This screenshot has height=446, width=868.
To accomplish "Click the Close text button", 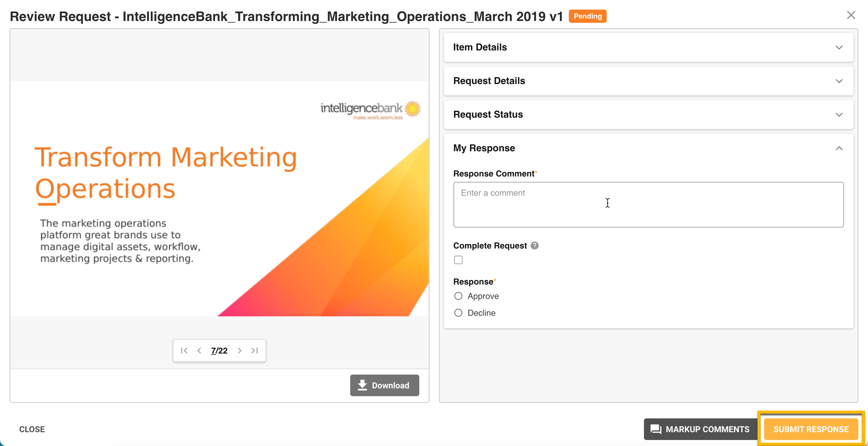I will pos(32,429).
